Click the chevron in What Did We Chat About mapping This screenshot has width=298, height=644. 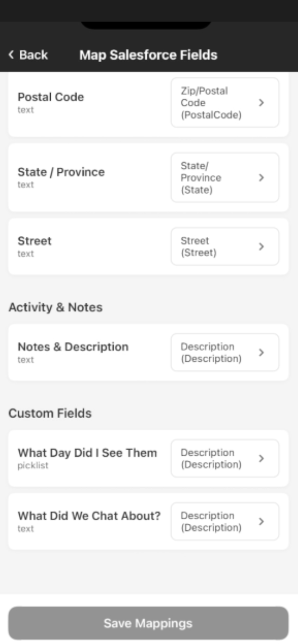click(262, 521)
